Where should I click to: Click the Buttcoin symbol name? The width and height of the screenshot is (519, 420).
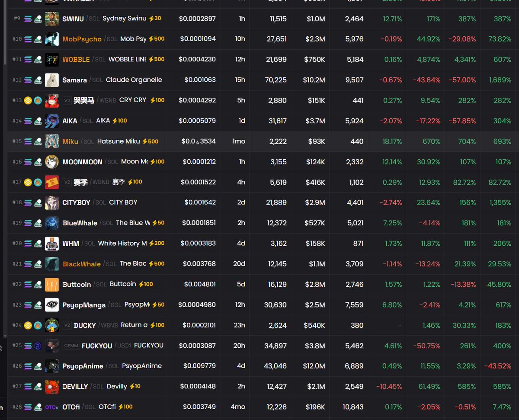(77, 284)
